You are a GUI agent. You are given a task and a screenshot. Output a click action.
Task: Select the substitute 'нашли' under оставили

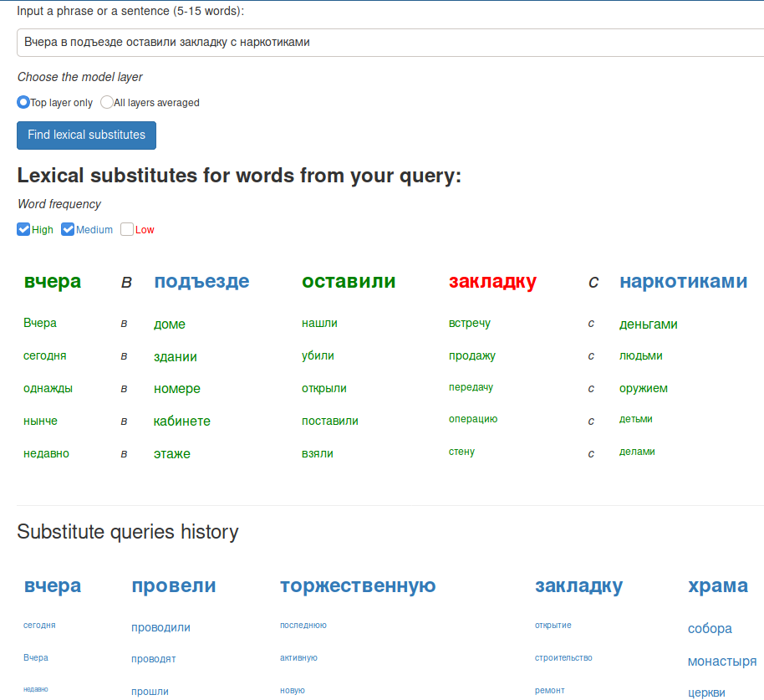tap(319, 323)
